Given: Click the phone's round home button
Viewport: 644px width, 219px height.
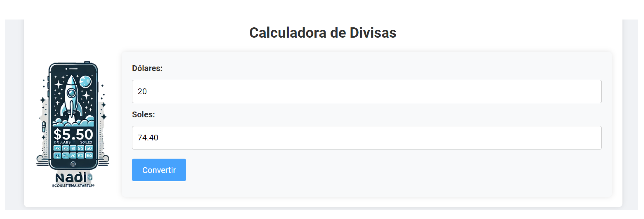Looking at the screenshot, I should pyautogui.click(x=73, y=164).
